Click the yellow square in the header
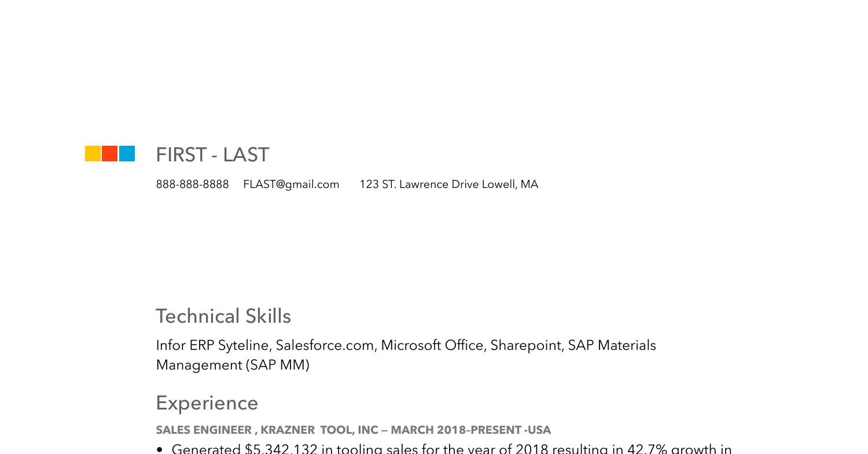 pyautogui.click(x=93, y=153)
